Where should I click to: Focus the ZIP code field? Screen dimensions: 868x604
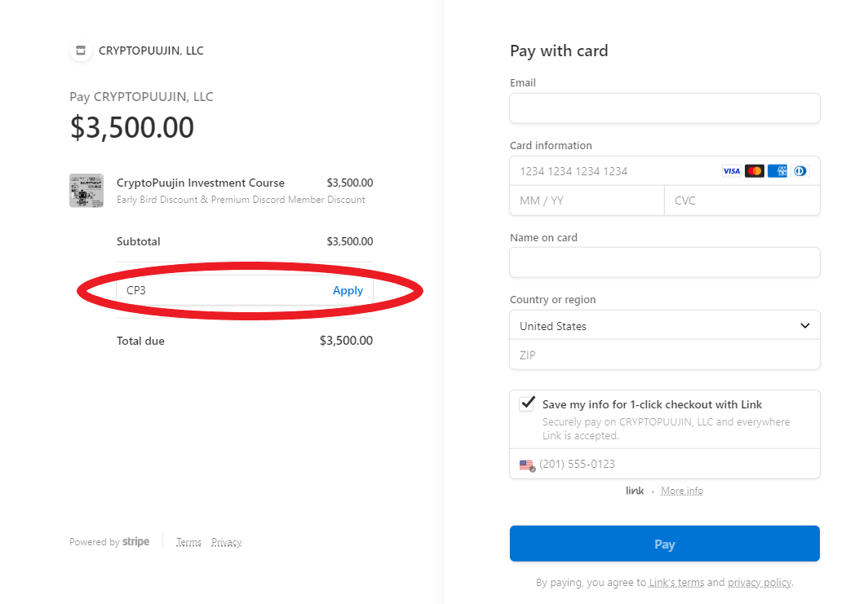click(664, 355)
